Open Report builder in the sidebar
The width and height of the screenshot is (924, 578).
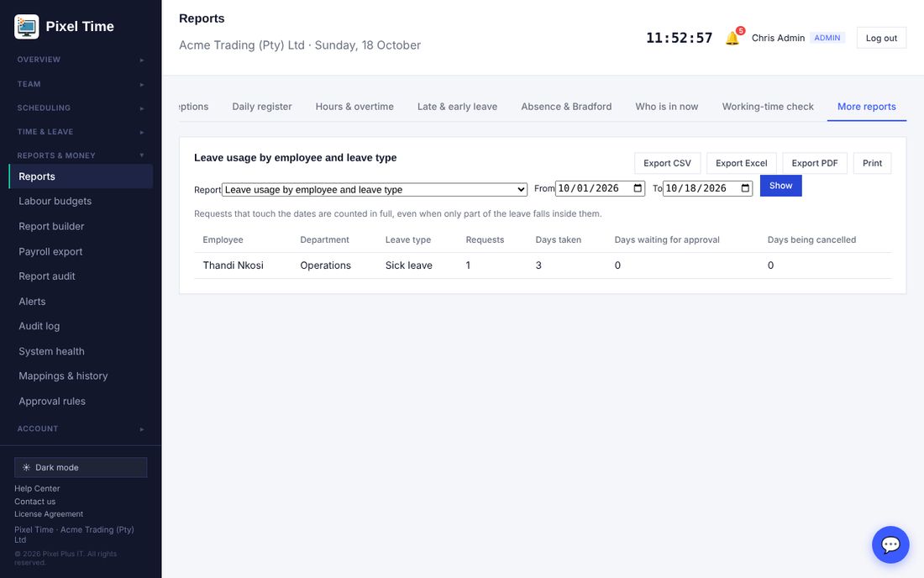(81, 226)
